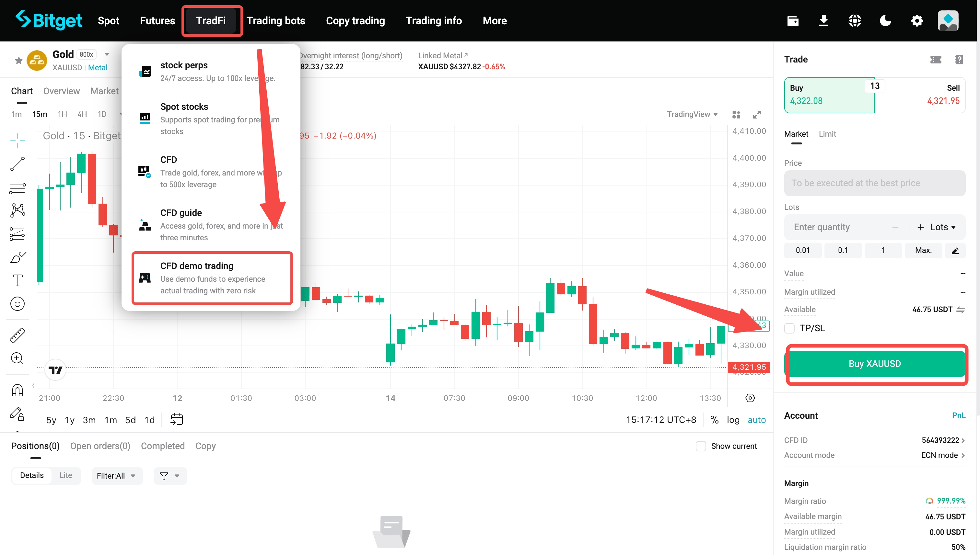Open the PnL link in Account
Viewport: 980px width, 555px height.
(958, 415)
